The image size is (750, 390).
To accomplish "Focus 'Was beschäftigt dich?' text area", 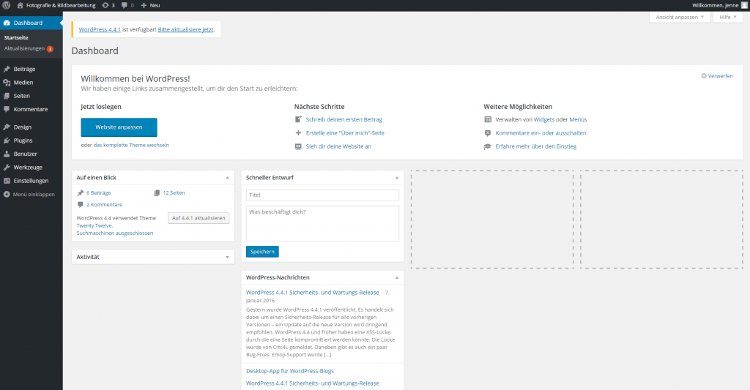I will [x=322, y=223].
